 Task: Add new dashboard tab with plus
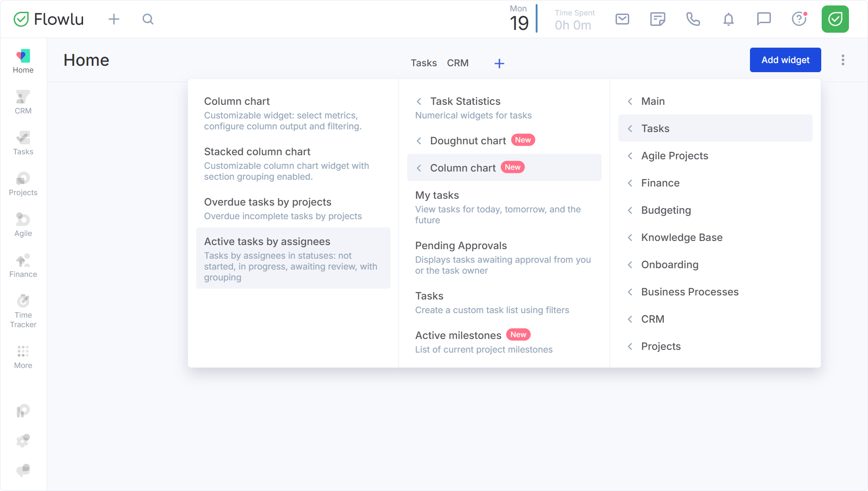click(x=499, y=64)
